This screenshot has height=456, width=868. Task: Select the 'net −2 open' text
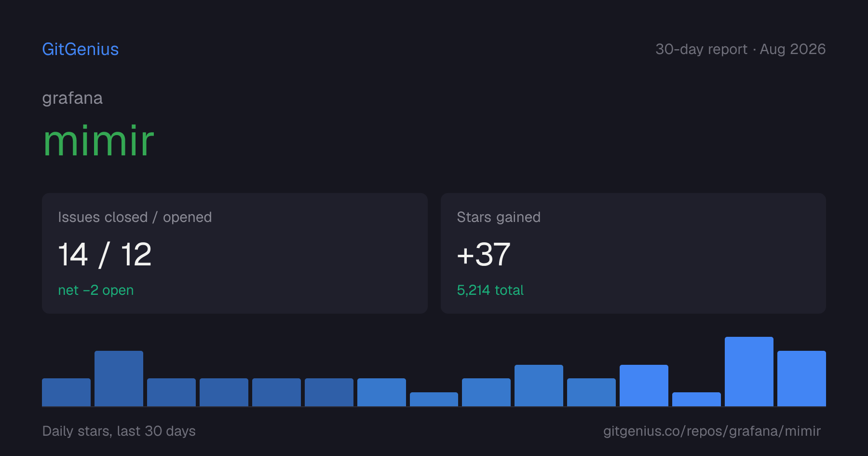pyautogui.click(x=96, y=290)
